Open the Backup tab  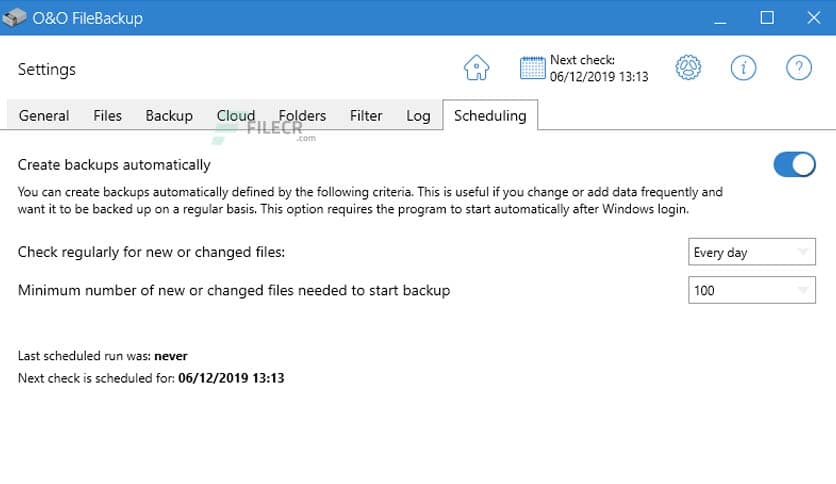click(169, 116)
